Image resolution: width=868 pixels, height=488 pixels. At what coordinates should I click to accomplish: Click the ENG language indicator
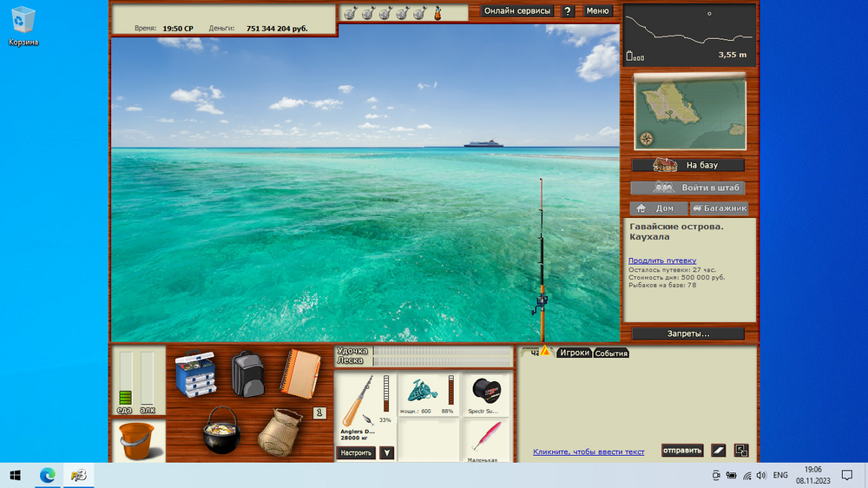click(x=780, y=475)
